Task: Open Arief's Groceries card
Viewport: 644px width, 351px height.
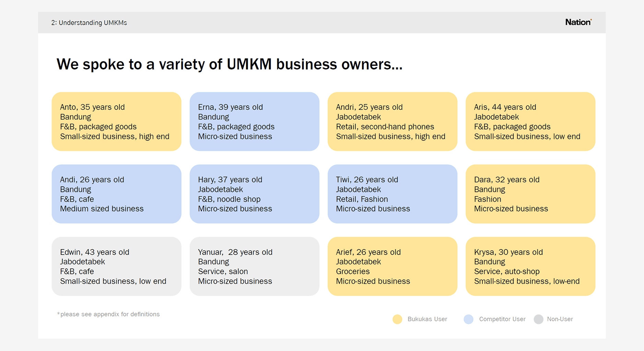Action: (393, 266)
